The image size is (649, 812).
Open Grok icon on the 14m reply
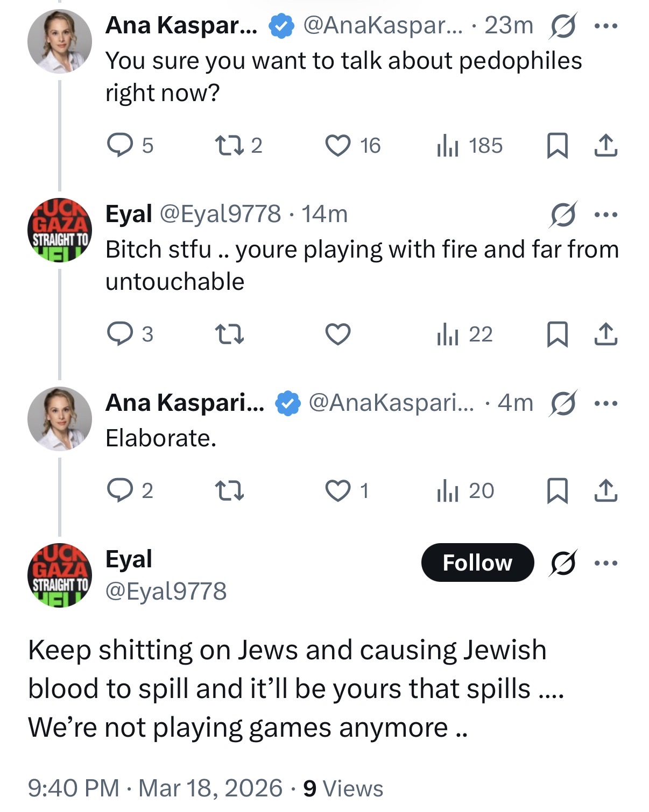click(563, 215)
